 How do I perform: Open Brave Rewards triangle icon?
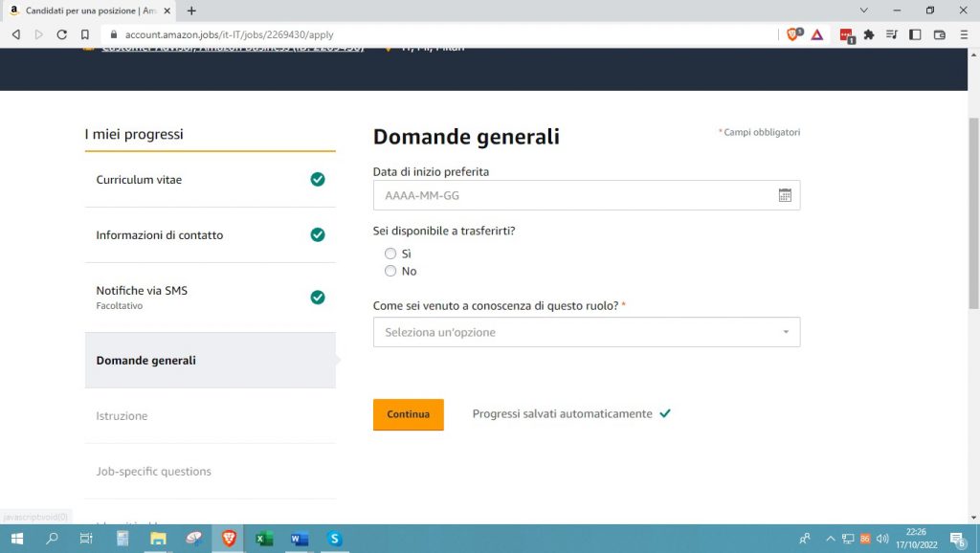tap(816, 34)
